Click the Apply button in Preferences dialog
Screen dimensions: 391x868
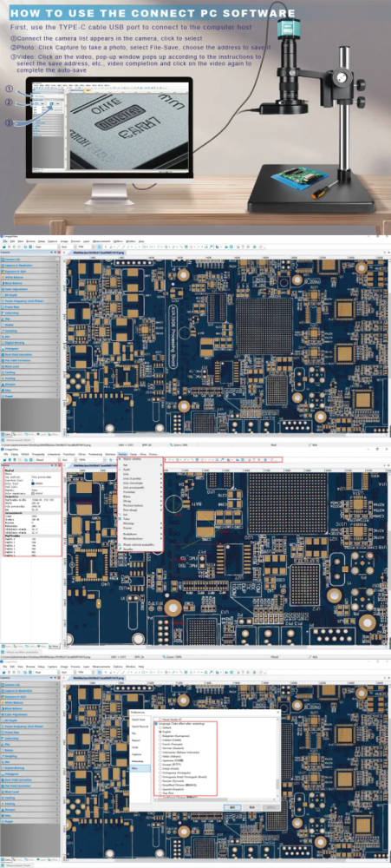click(x=271, y=807)
